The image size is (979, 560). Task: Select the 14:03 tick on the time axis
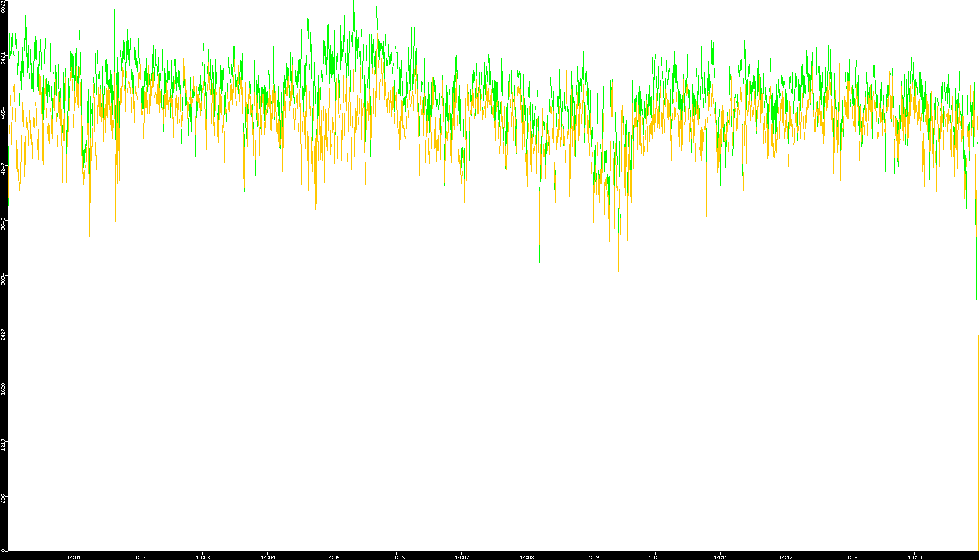203,557
